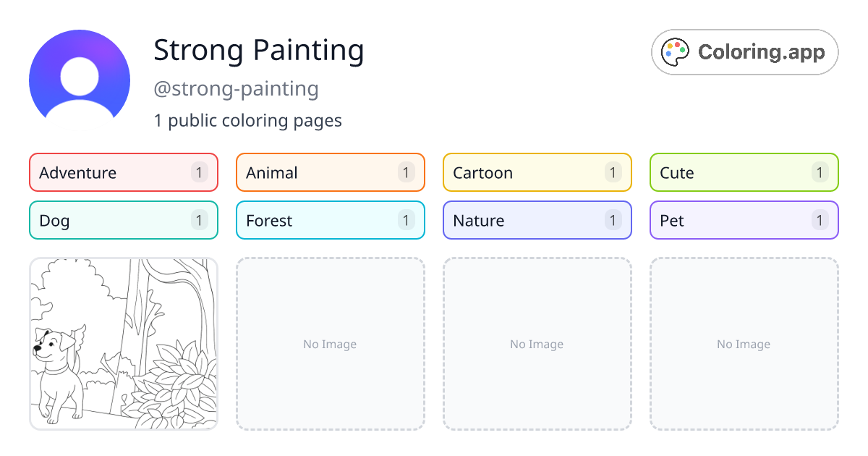Screen dimensions: 868x456
Task: Click the Strong Painting avatar icon
Action: [x=80, y=76]
